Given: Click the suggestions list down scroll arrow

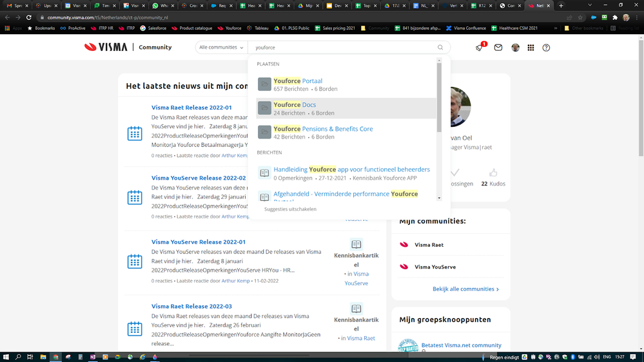Looking at the screenshot, I should [439, 198].
